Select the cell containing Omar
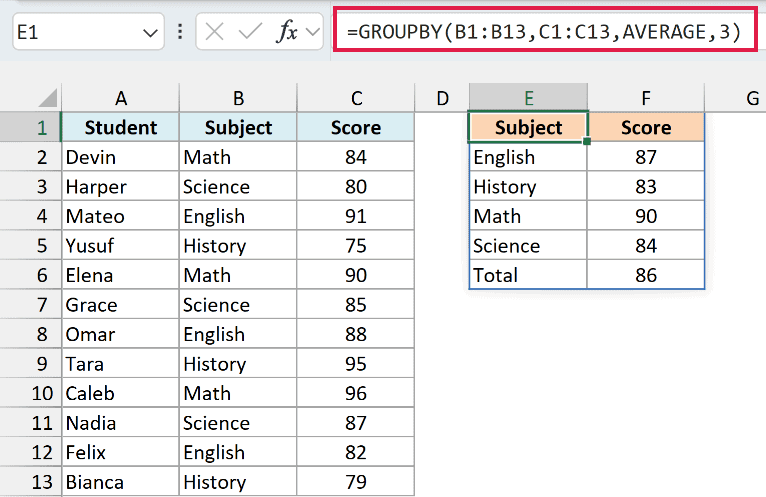766x497 pixels. (121, 334)
